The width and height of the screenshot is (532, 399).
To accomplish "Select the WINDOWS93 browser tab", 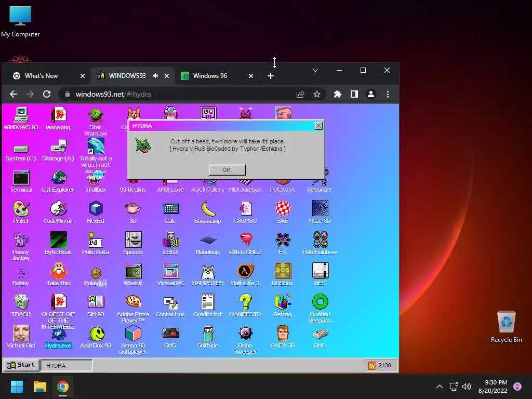I will pyautogui.click(x=127, y=76).
